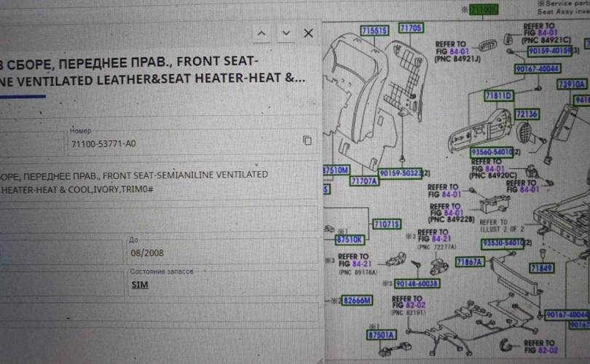Select part label 71071S
This screenshot has height=364, width=590.
[387, 224]
